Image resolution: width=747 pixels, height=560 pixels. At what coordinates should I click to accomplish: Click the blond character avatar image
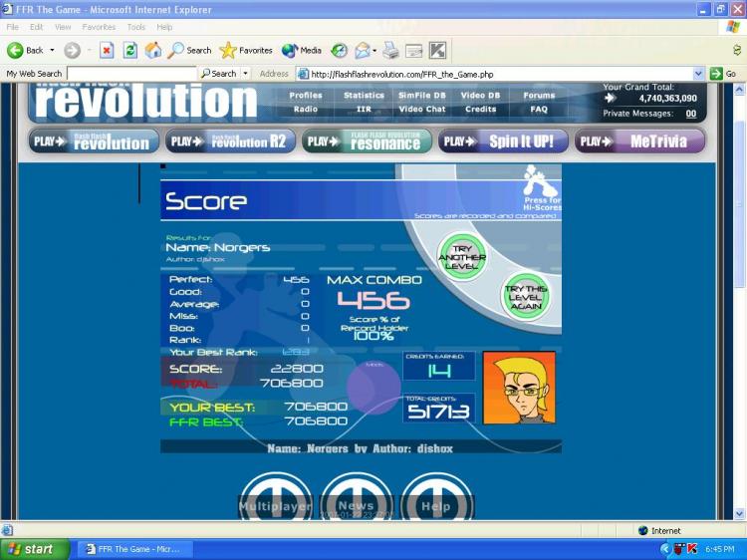pos(519,388)
